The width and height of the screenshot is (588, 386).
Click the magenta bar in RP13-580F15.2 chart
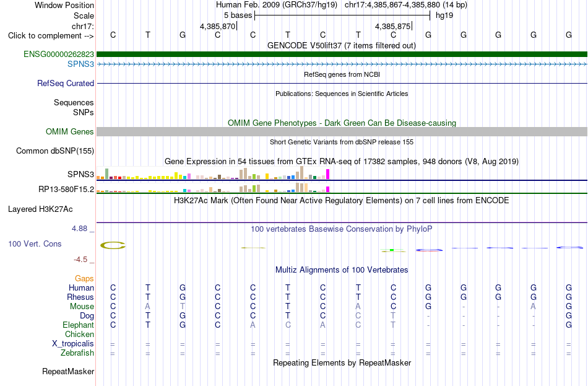click(x=327, y=190)
